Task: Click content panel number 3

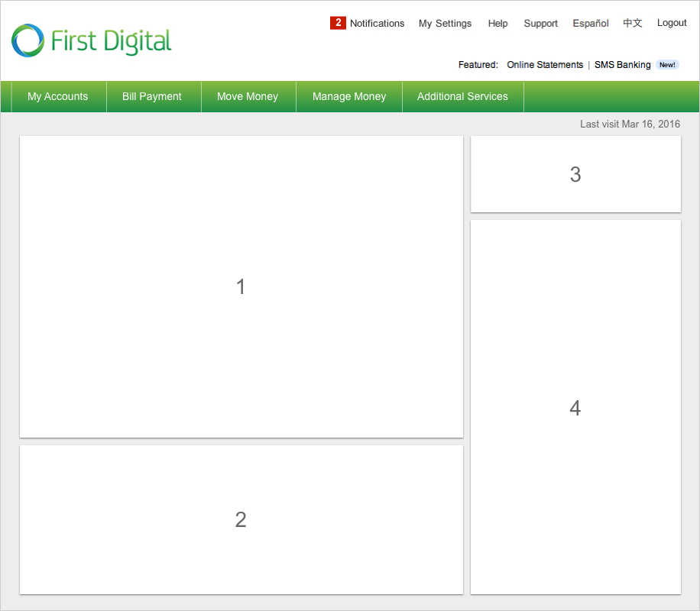Action: [x=575, y=174]
